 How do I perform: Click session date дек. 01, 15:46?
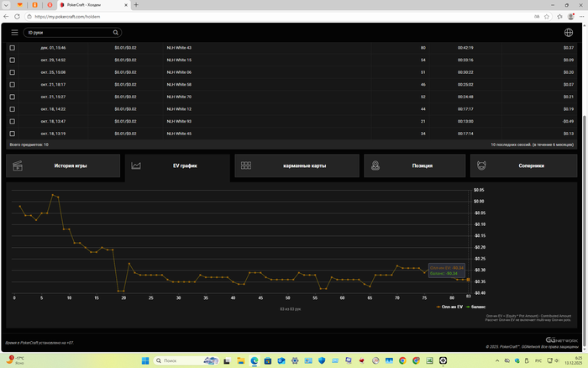(53, 48)
